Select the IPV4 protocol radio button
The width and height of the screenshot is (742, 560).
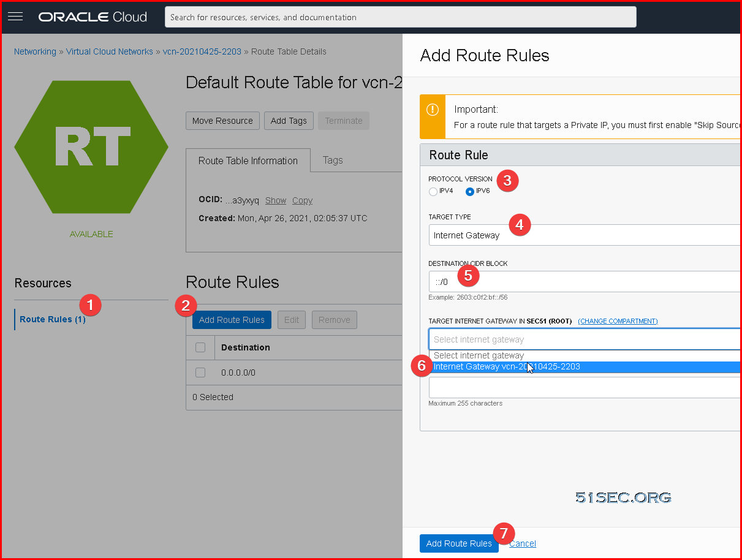(x=433, y=191)
